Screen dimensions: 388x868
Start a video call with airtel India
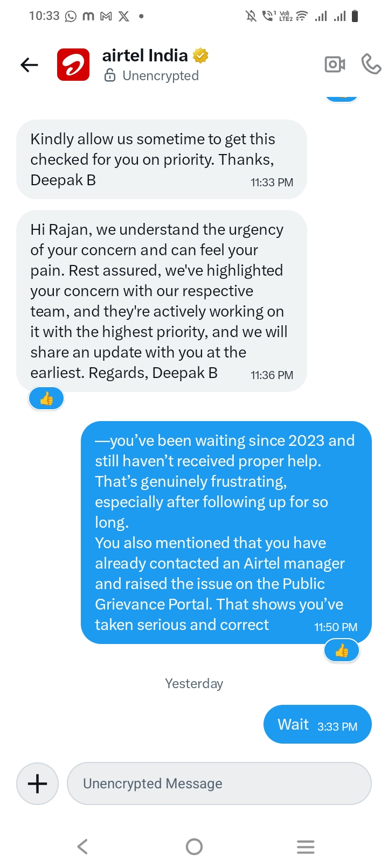[335, 65]
